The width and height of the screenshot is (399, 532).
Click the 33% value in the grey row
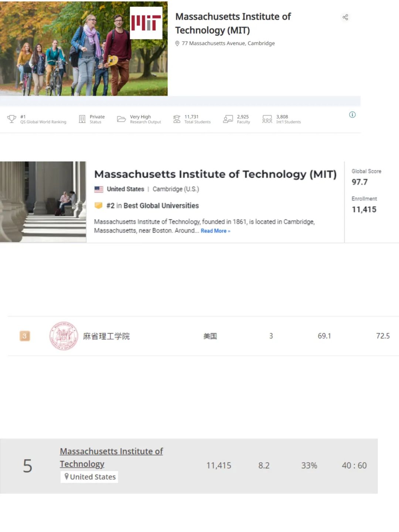(x=309, y=465)
